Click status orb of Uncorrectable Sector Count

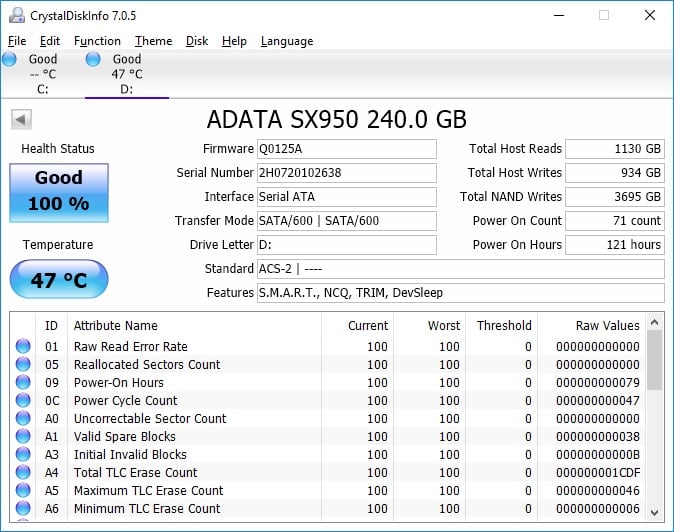pyautogui.click(x=23, y=418)
